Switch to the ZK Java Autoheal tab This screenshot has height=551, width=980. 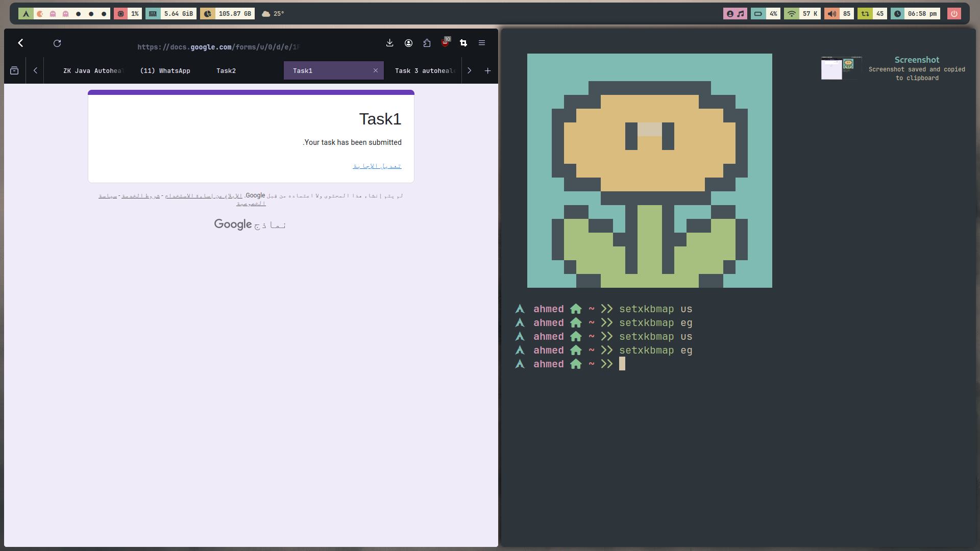coord(92,71)
